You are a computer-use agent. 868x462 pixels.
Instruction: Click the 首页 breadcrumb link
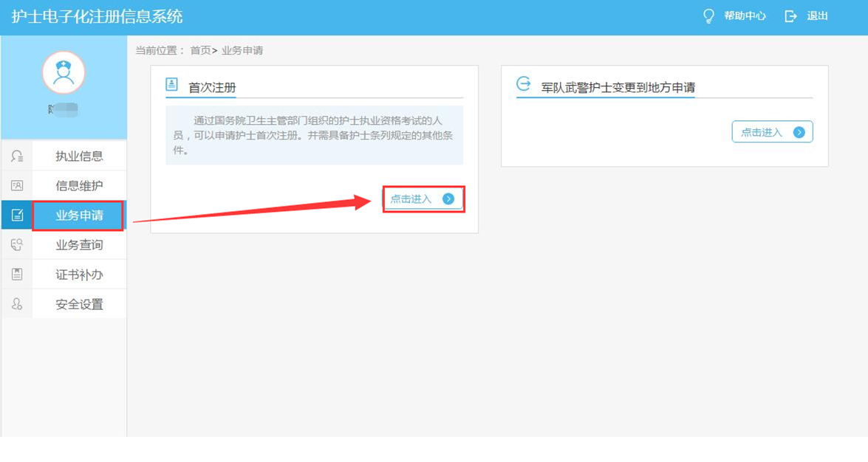[x=200, y=51]
